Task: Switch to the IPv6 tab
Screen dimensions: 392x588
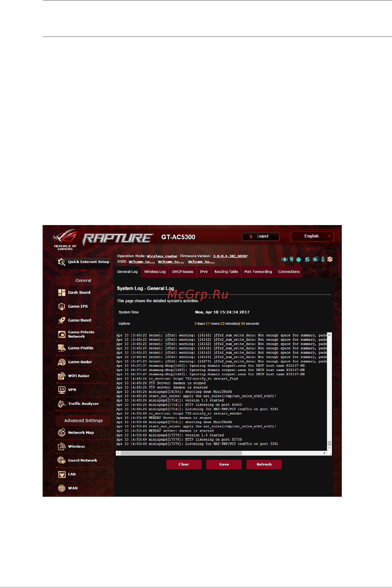Action: point(204,272)
